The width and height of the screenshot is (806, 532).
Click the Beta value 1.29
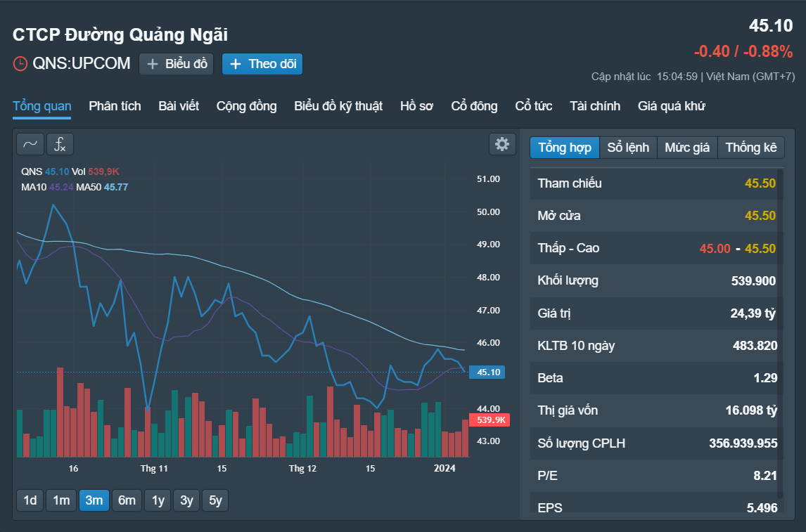point(765,378)
